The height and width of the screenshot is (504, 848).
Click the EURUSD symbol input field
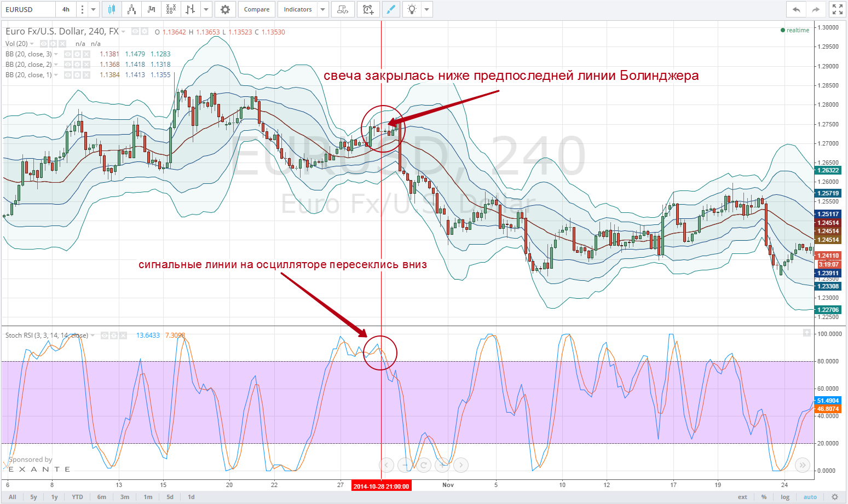(28, 9)
